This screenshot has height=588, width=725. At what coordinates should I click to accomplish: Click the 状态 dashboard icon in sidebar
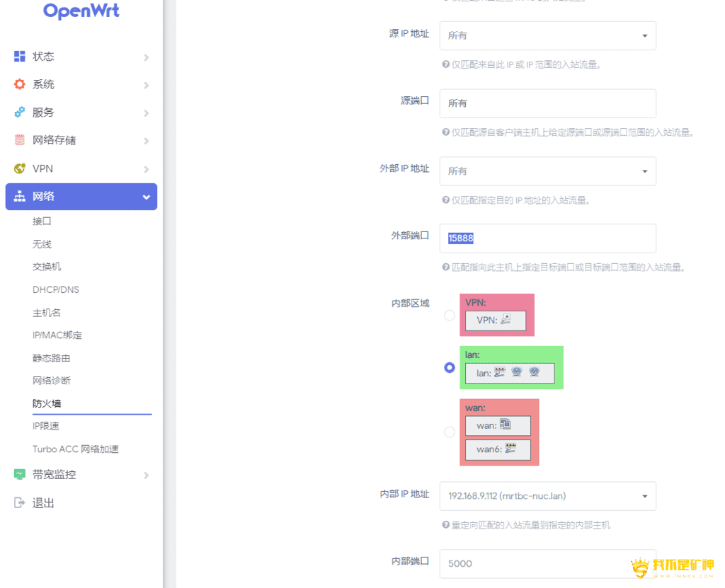click(20, 57)
